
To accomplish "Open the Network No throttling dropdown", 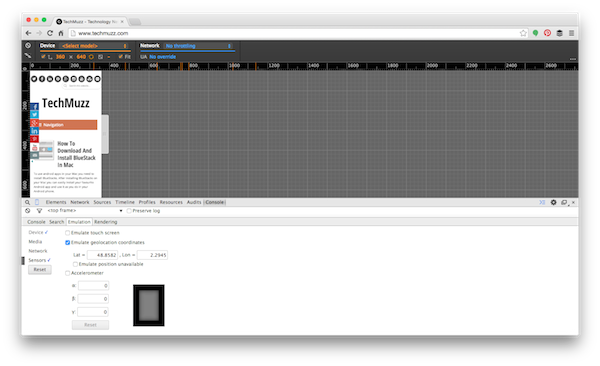I will (x=198, y=46).
